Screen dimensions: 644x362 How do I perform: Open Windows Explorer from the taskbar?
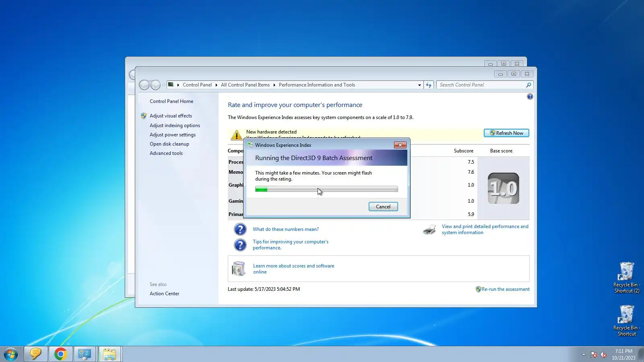(109, 354)
